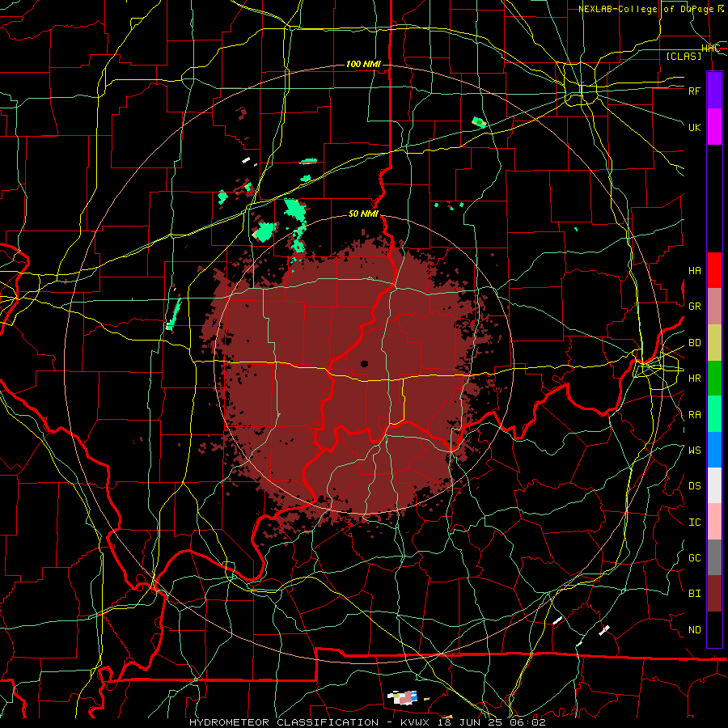
Task: Click the 100 NMI range ring label
Action: [x=363, y=64]
